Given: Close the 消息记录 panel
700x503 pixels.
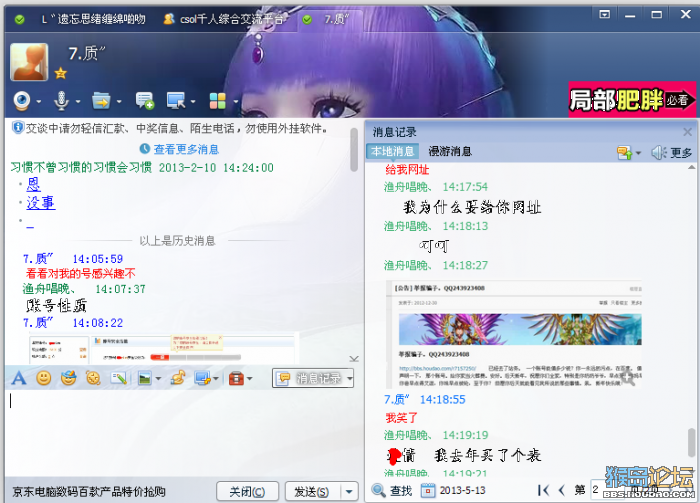Looking at the screenshot, I should tap(688, 132).
